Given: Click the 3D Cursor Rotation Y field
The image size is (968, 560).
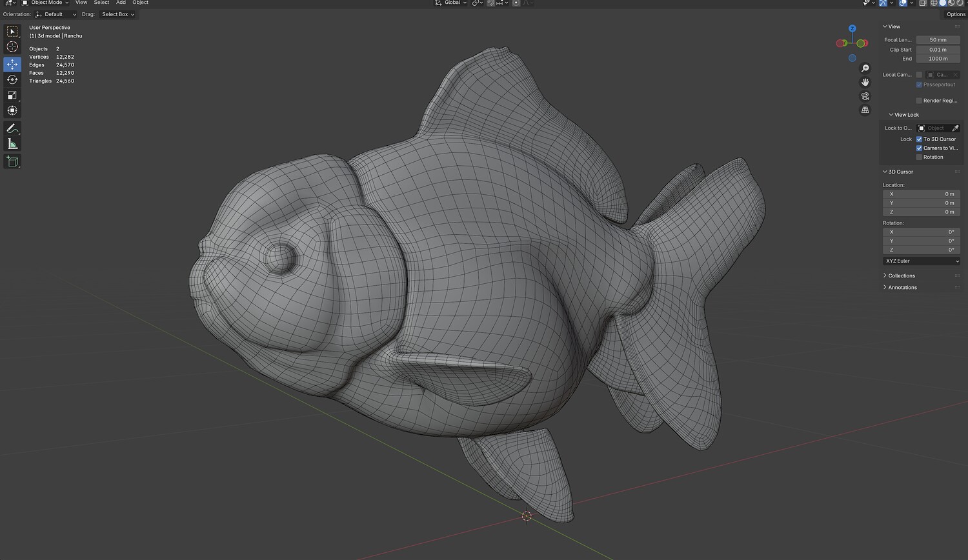Looking at the screenshot, I should point(922,241).
